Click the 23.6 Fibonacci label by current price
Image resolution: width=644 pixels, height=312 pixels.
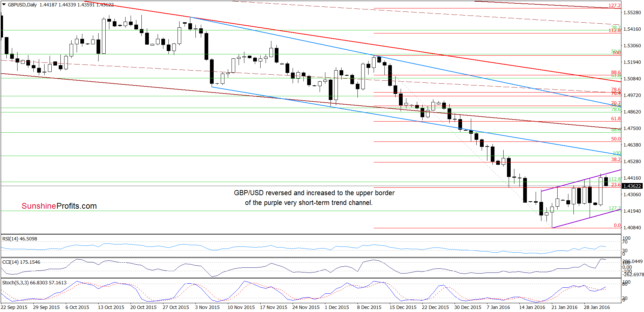point(616,185)
